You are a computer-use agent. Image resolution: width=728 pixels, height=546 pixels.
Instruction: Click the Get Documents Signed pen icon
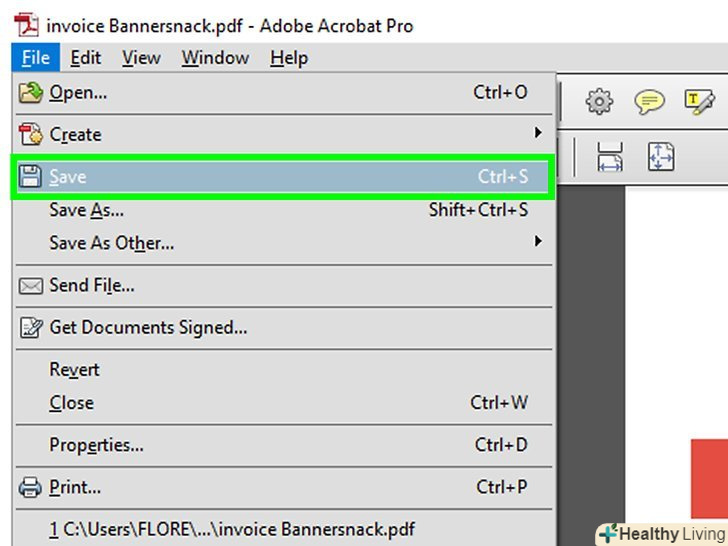(x=32, y=328)
